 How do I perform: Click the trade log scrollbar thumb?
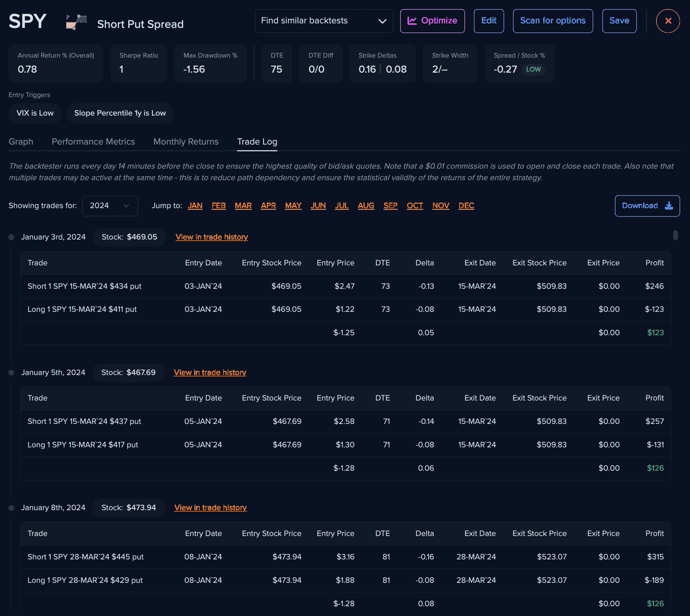point(675,235)
